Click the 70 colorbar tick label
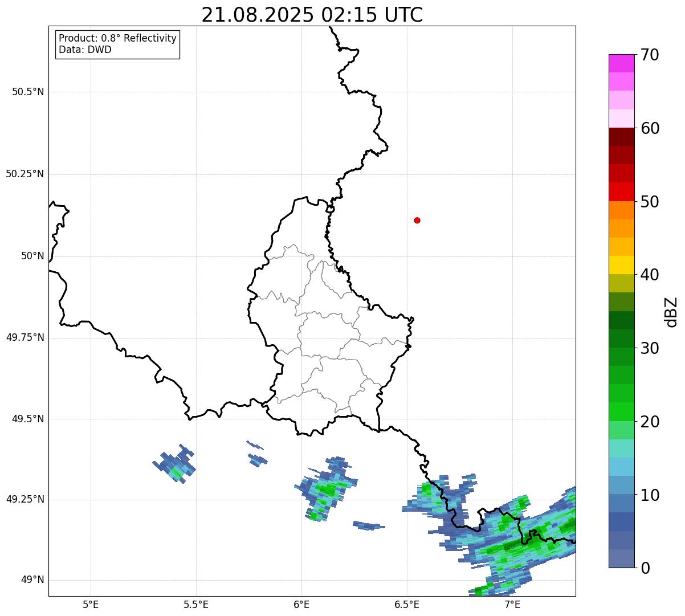Image resolution: width=685 pixels, height=616 pixels. [650, 55]
